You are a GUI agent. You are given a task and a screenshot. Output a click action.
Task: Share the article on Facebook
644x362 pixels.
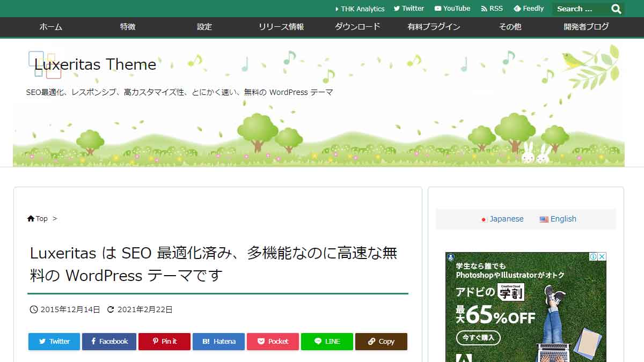click(109, 342)
